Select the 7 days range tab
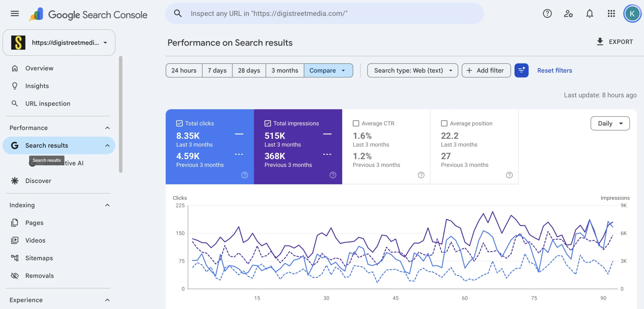This screenshot has width=644, height=309. click(x=217, y=70)
